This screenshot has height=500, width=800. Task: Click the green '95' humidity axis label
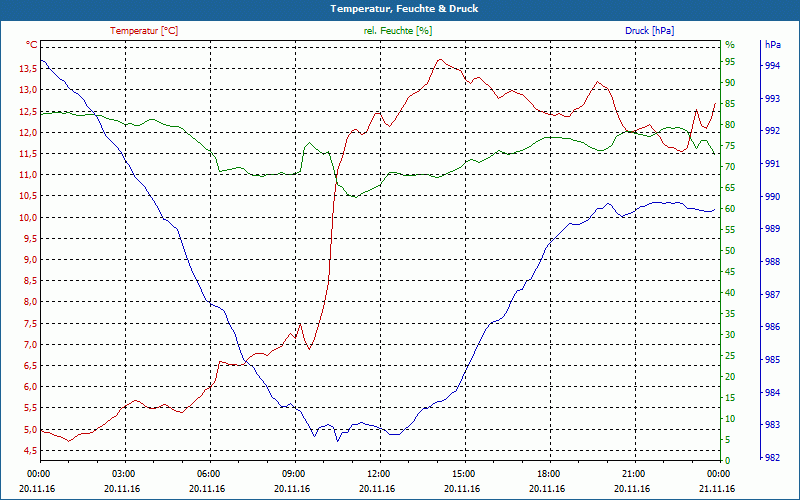click(730, 62)
